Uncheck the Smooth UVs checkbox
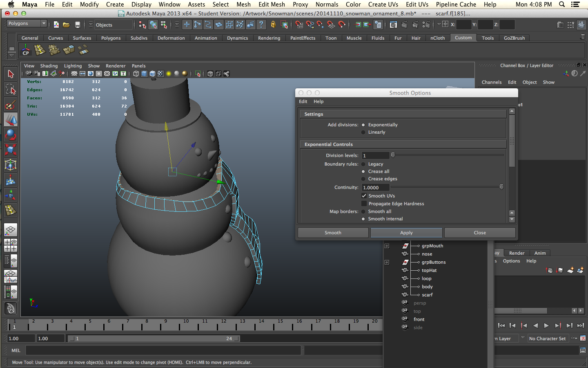 (364, 196)
